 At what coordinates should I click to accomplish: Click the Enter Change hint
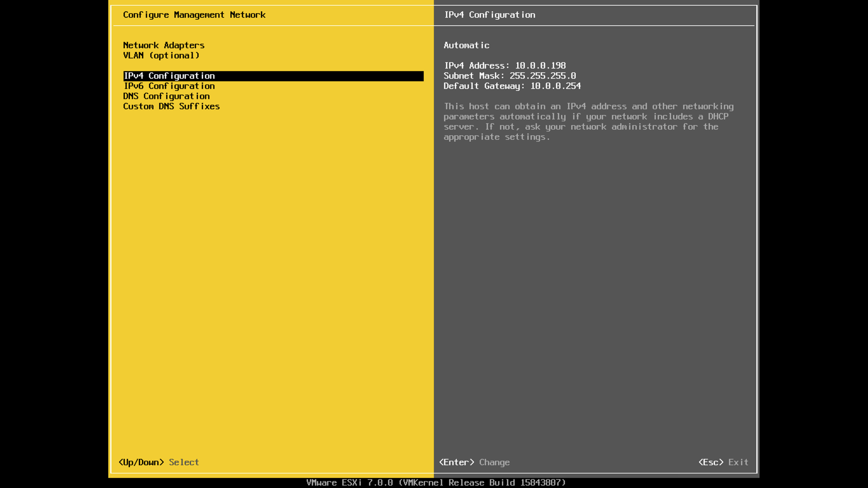[474, 462]
